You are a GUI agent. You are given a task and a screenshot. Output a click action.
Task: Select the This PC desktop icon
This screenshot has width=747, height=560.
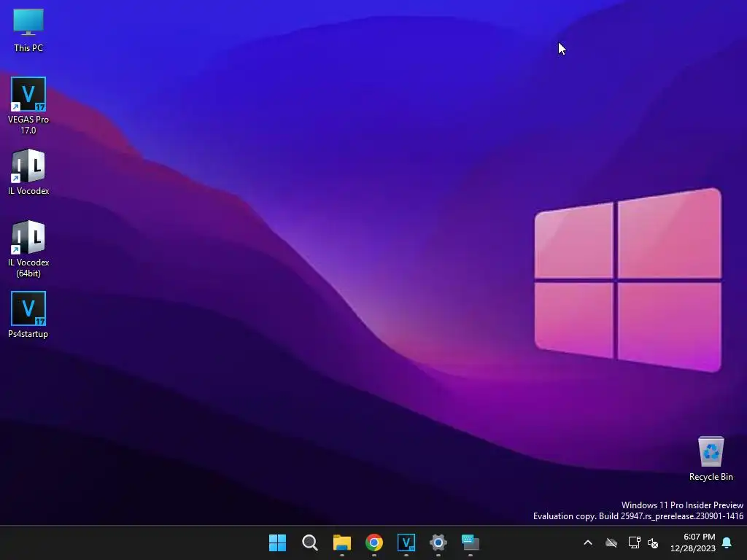pyautogui.click(x=28, y=31)
